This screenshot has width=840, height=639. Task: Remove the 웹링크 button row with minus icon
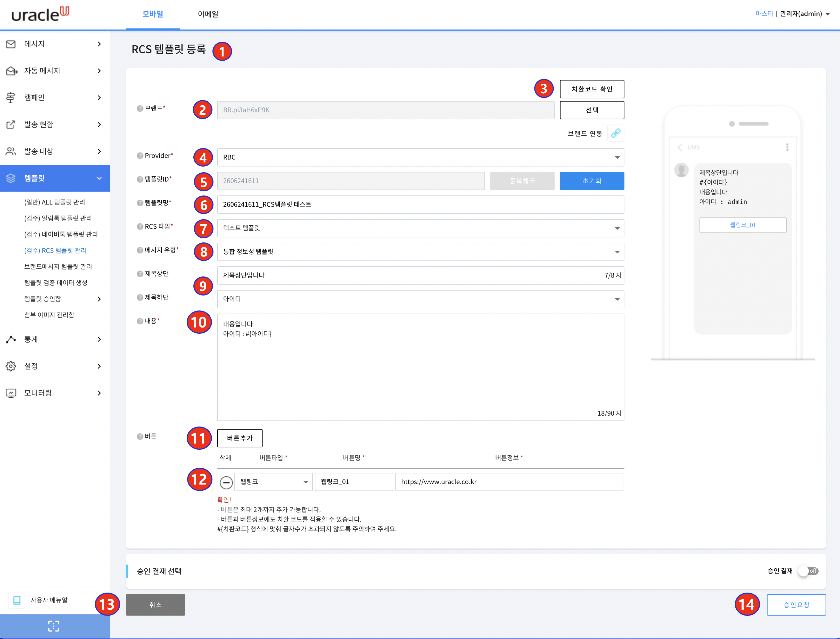(x=226, y=482)
